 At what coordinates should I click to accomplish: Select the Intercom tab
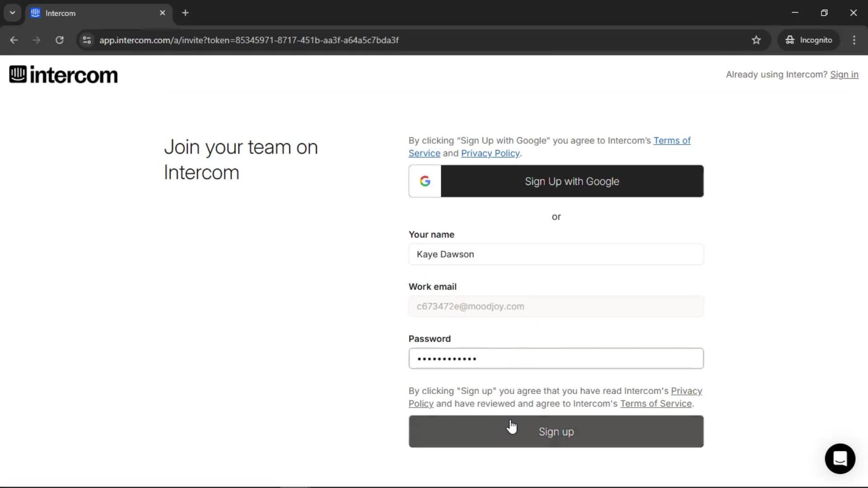(99, 13)
